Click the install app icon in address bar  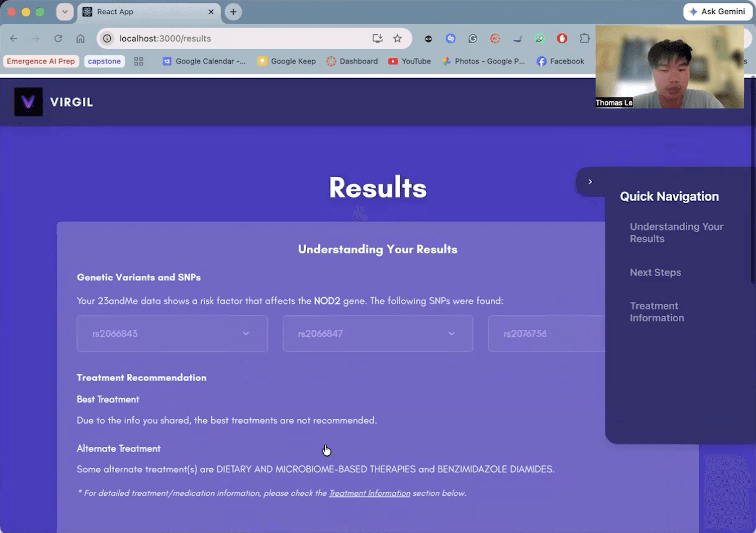coord(377,38)
